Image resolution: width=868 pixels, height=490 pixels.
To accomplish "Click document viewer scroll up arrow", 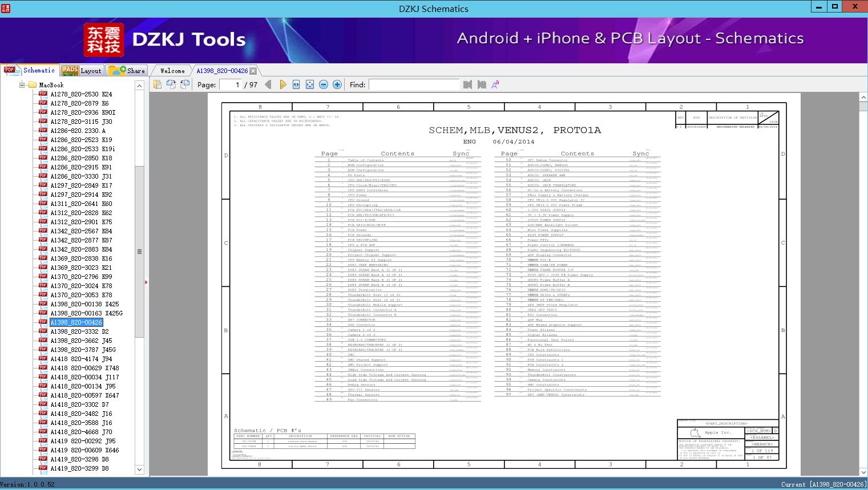I will (x=863, y=98).
